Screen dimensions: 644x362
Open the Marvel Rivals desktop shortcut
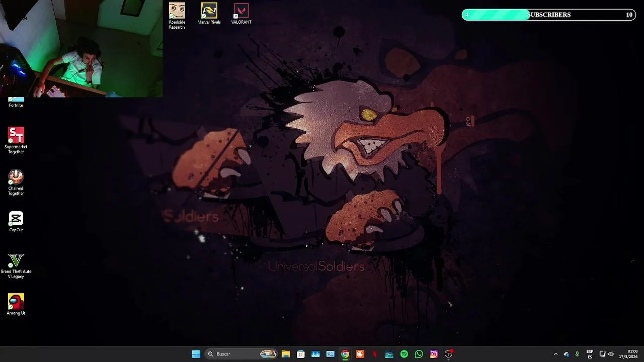click(x=209, y=14)
